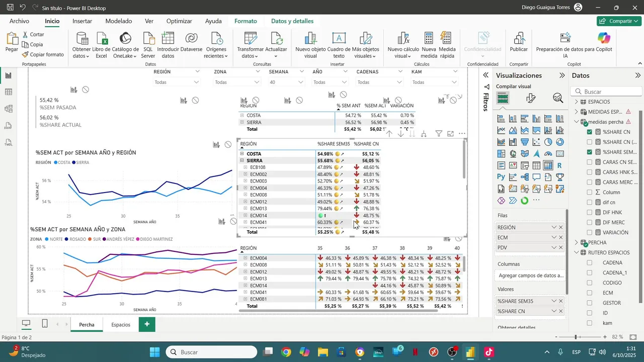
Task: Click Transformar datos icon
Action: [251, 38]
